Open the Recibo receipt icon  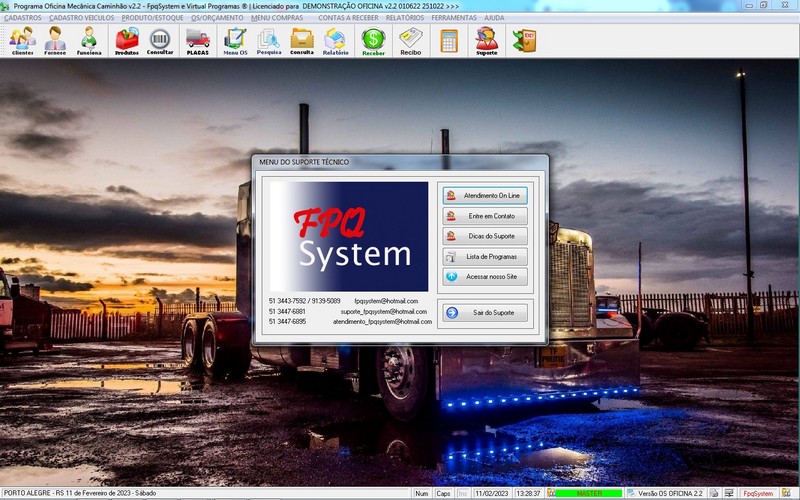click(410, 41)
